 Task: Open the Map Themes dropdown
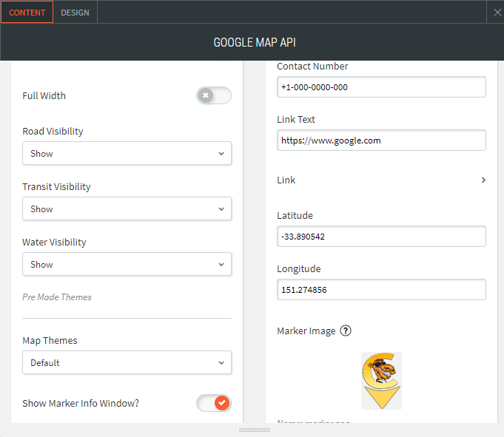click(x=127, y=363)
